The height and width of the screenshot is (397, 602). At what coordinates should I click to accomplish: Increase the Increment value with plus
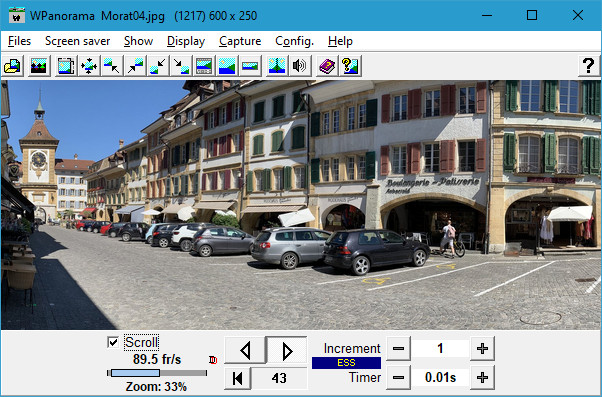482,349
